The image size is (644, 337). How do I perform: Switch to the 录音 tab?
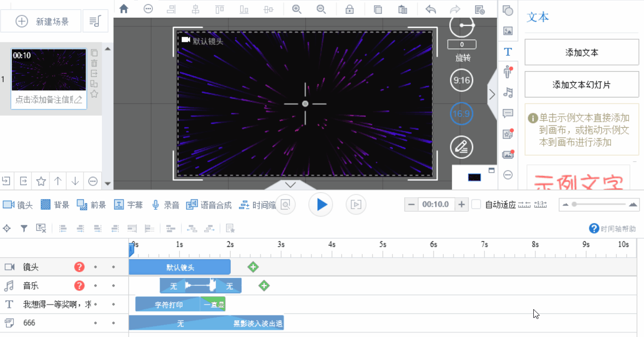(x=165, y=205)
